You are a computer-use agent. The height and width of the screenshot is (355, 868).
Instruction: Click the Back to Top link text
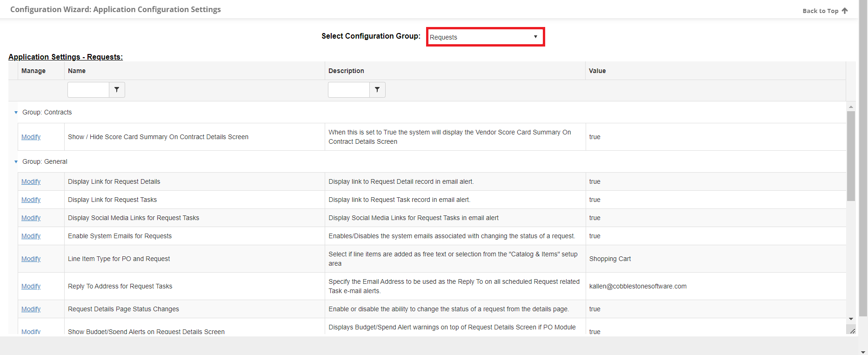(x=820, y=11)
